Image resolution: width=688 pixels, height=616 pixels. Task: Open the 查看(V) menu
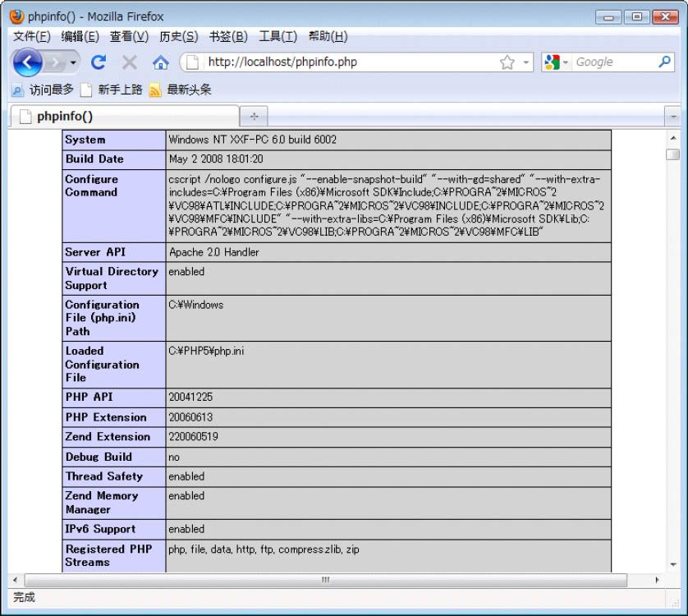click(x=129, y=36)
